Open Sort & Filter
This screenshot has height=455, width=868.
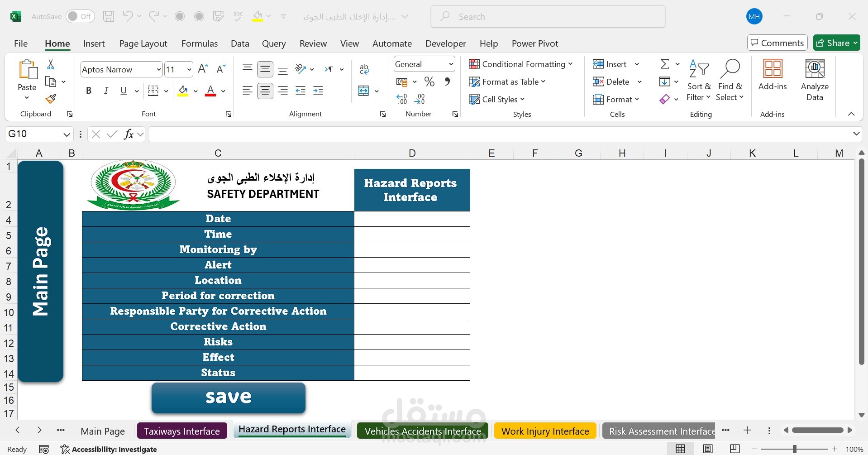699,80
